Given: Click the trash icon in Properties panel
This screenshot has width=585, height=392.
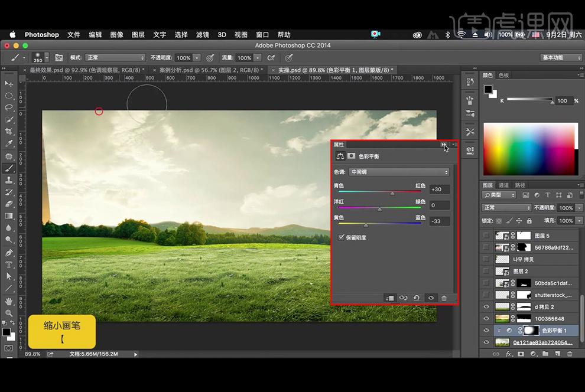Looking at the screenshot, I should 444,298.
